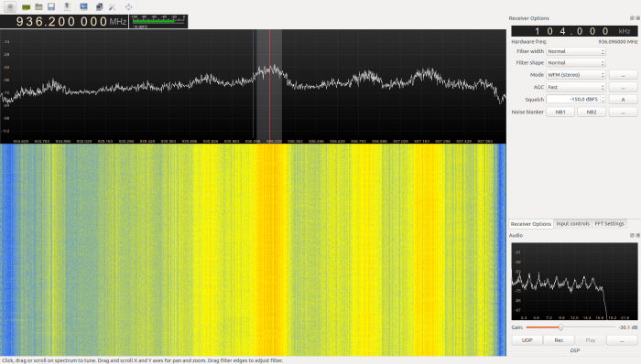Viewport: 641px width, 364px height.
Task: Expand the AGC dropdown set to Fast
Action: click(x=576, y=87)
